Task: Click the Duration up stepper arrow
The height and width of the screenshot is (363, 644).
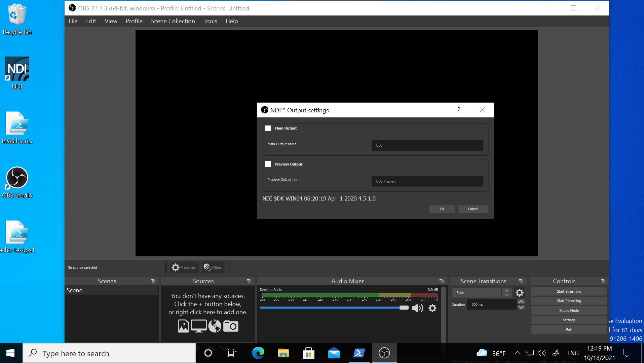Action: coord(521,302)
